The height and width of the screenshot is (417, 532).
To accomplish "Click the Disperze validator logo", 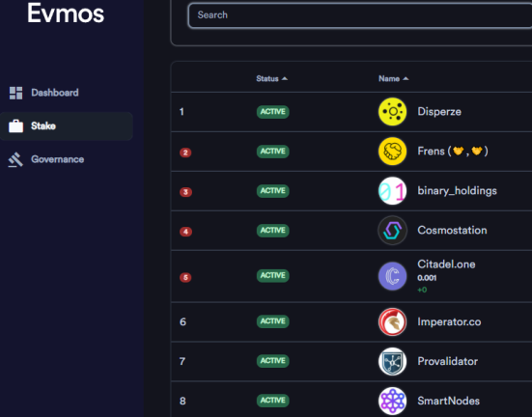I will pyautogui.click(x=392, y=112).
